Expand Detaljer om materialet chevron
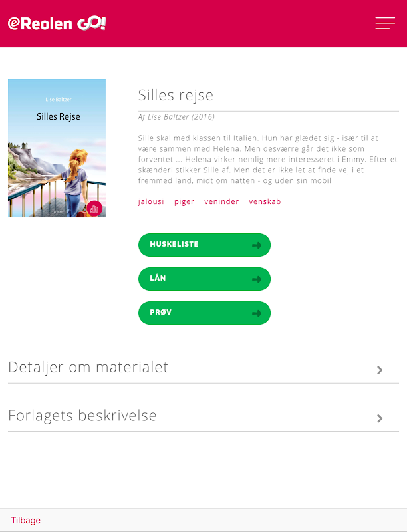The image size is (407, 532). tap(380, 370)
